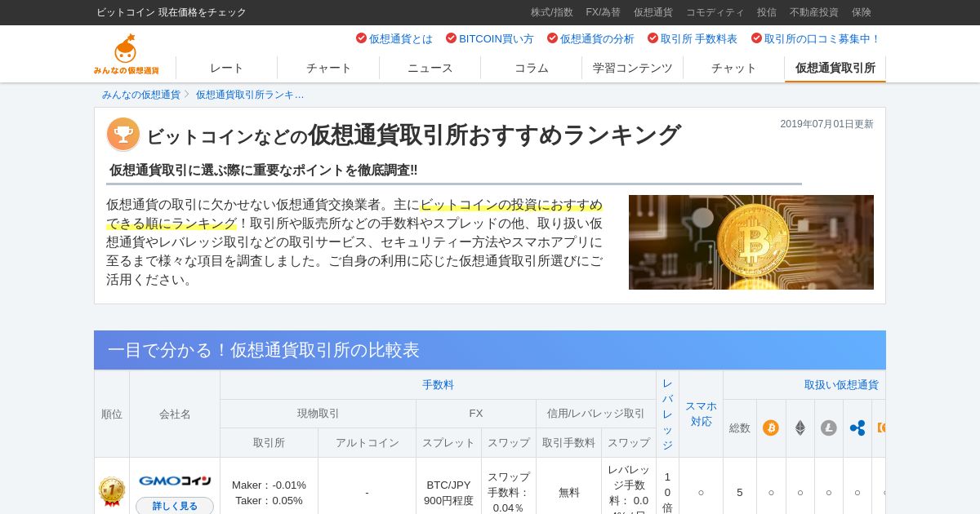Select the Ethereum icon column header
Image resolution: width=980 pixels, height=514 pixels.
pos(800,428)
